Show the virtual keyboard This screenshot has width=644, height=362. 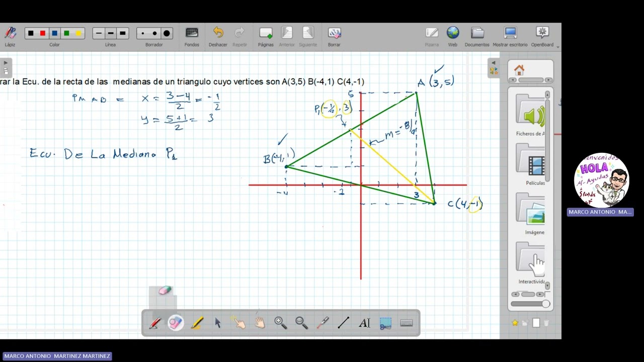(x=407, y=323)
